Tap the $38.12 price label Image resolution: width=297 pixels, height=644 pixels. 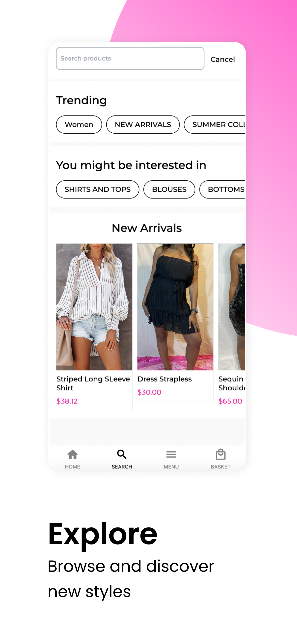click(67, 401)
